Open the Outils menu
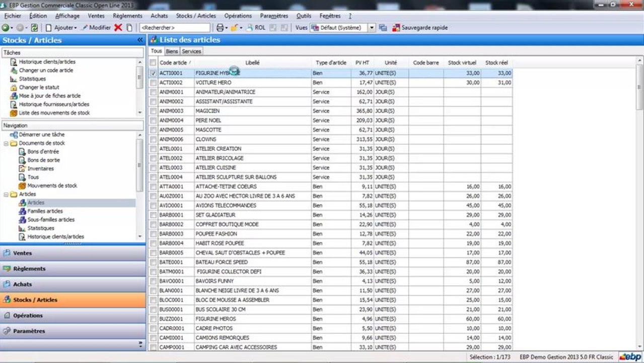Viewport: 644px width, 363px height. [x=304, y=16]
